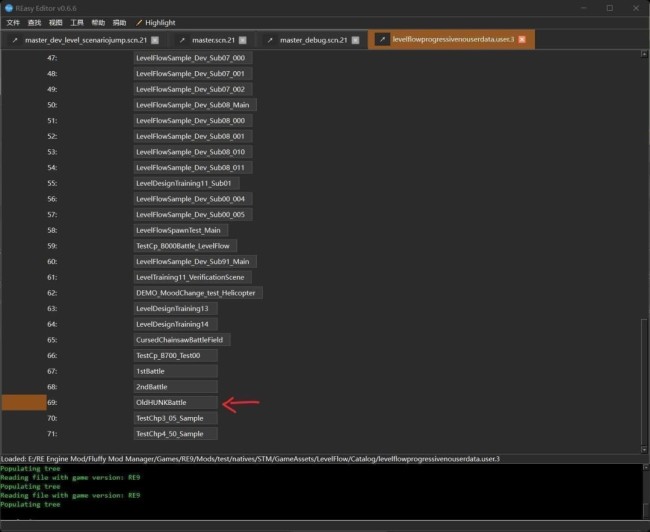
Task: Close the master_debug.scn.21 tab
Action: tap(355, 40)
